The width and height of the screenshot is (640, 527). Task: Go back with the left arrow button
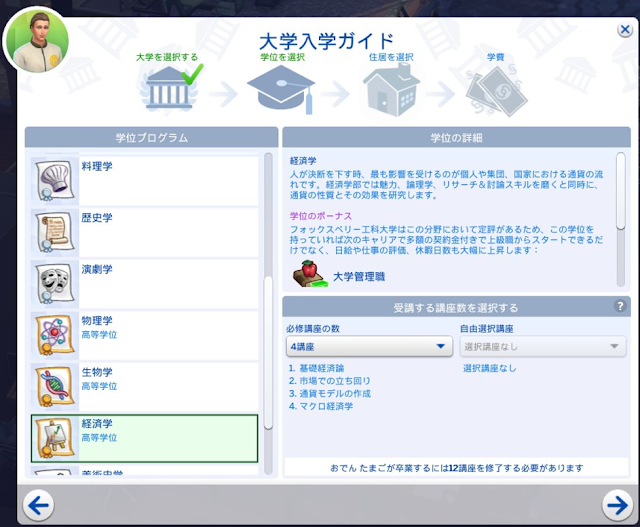[38, 505]
